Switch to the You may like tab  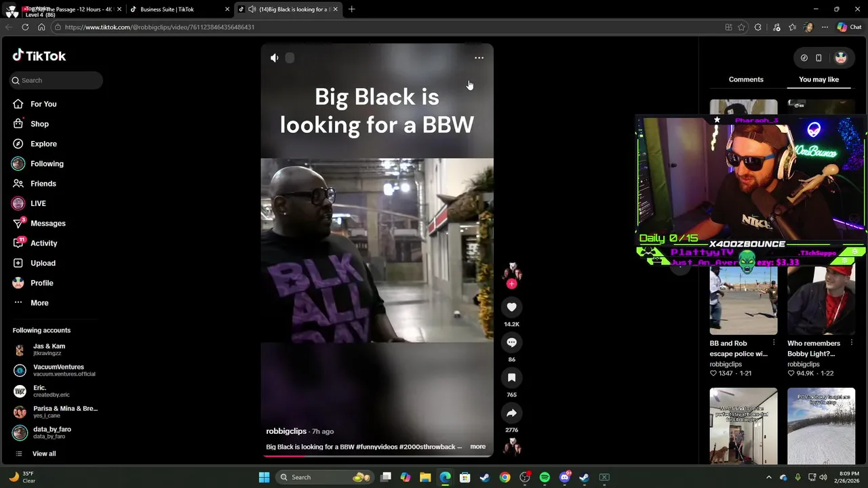click(x=818, y=79)
